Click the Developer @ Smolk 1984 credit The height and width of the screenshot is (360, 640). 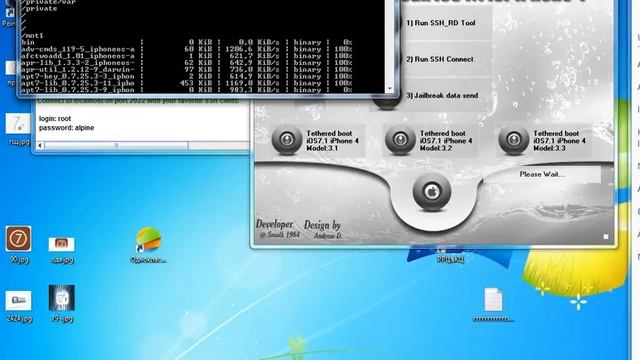[x=277, y=229]
